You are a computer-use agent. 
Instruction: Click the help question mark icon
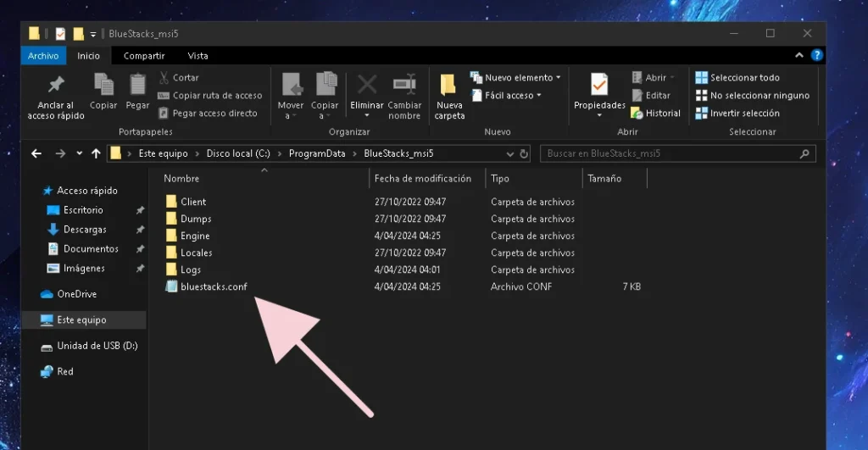coord(816,56)
